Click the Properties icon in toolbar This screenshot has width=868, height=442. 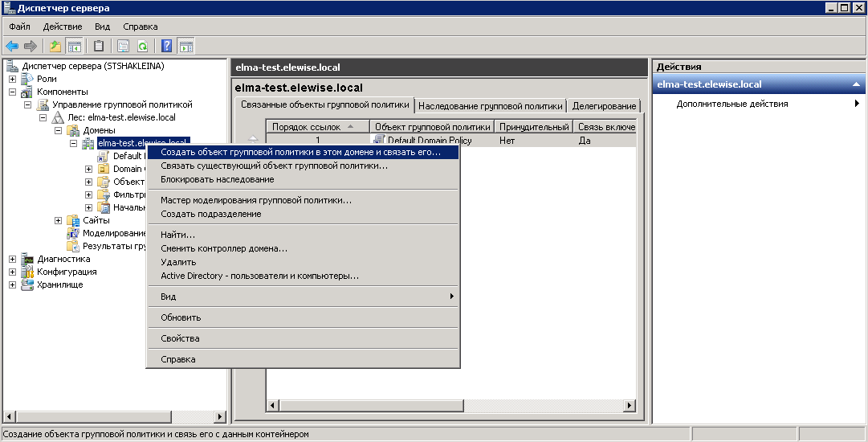[123, 46]
